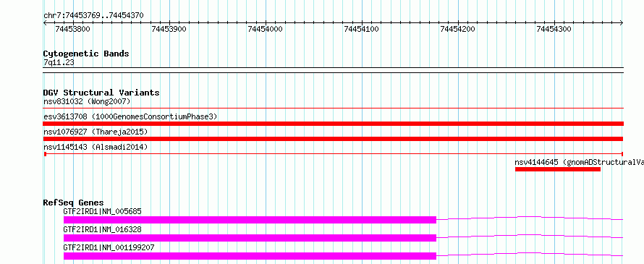Image resolution: width=644 pixels, height=264 pixels.
Task: Select ruler position 74454300
Action: (554, 29)
